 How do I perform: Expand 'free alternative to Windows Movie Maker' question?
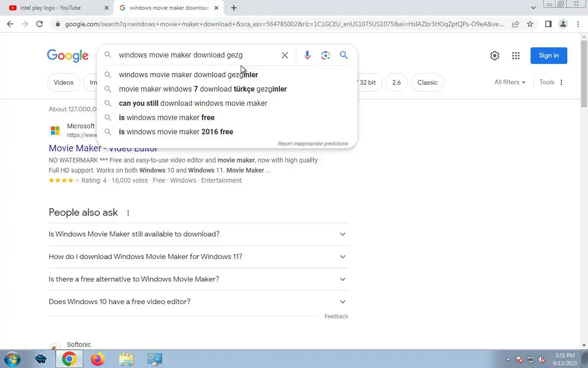pos(198,279)
